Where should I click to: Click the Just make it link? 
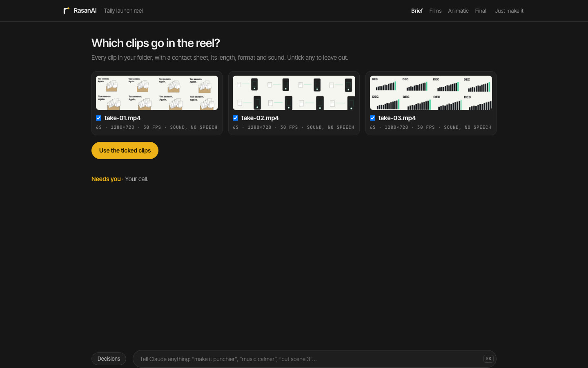tap(509, 11)
